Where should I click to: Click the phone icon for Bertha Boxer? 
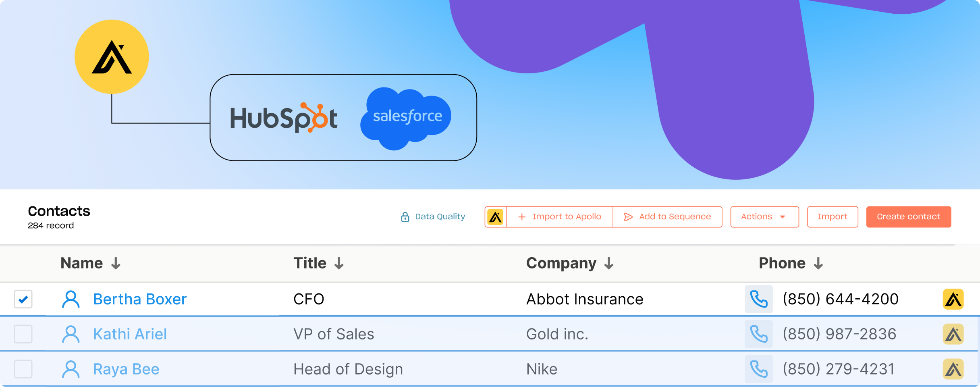758,299
